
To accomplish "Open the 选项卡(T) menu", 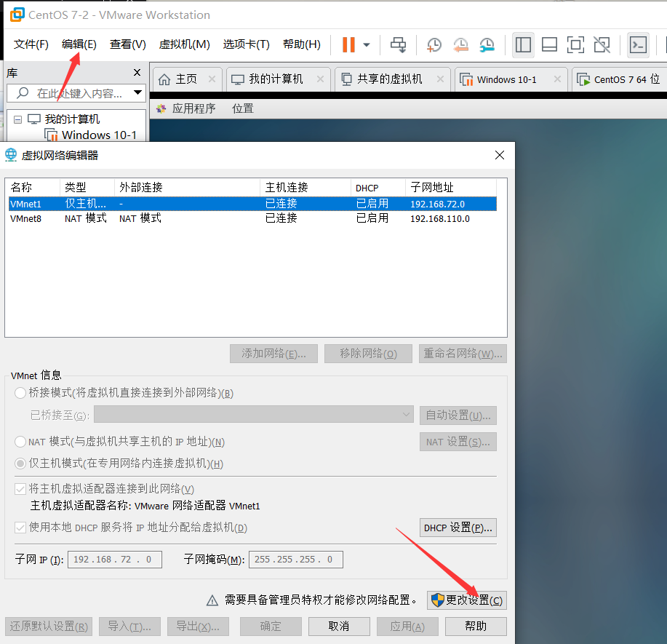I will pyautogui.click(x=247, y=44).
